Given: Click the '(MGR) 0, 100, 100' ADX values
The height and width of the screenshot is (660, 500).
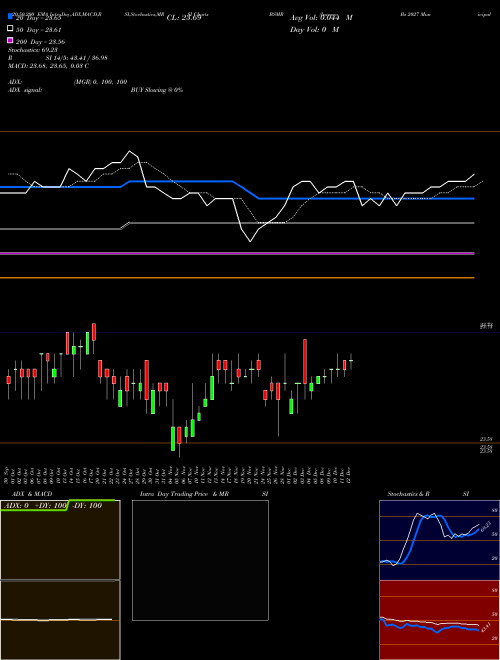Looking at the screenshot, I should click(x=100, y=82).
